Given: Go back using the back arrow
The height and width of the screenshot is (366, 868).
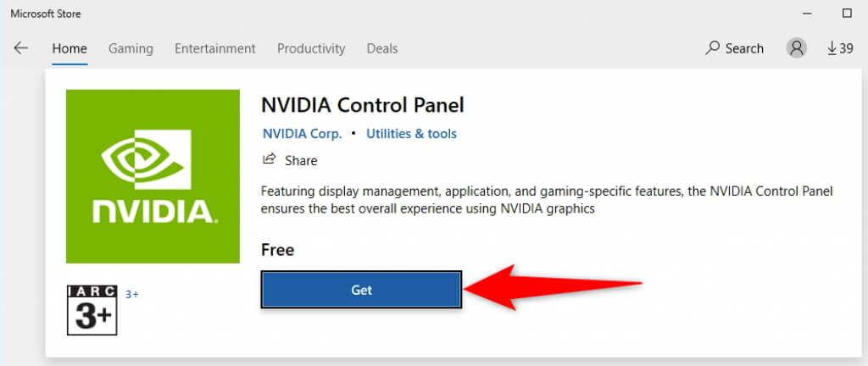Looking at the screenshot, I should click(21, 48).
